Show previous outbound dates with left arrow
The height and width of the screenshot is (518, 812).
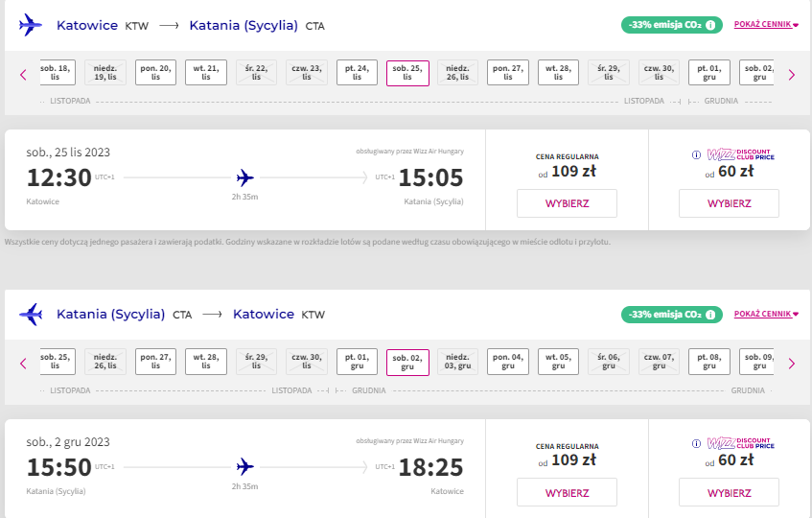(23, 75)
